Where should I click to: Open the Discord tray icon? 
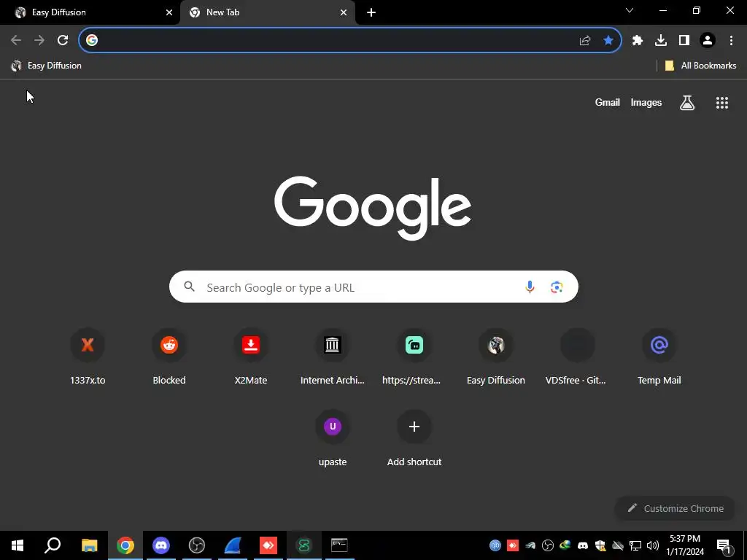point(583,545)
